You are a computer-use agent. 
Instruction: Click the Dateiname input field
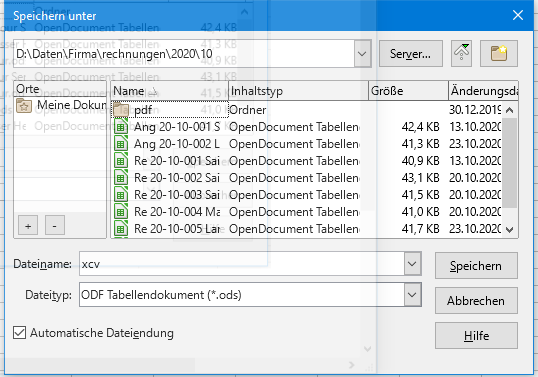[x=242, y=264]
